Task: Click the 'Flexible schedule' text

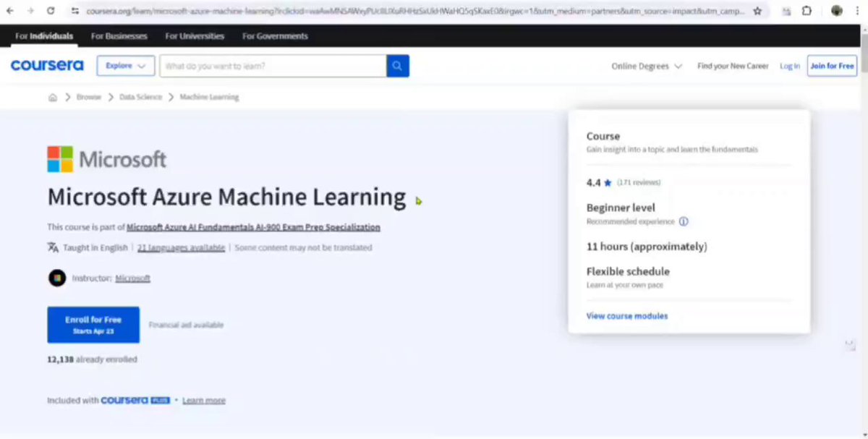Action: pos(628,271)
